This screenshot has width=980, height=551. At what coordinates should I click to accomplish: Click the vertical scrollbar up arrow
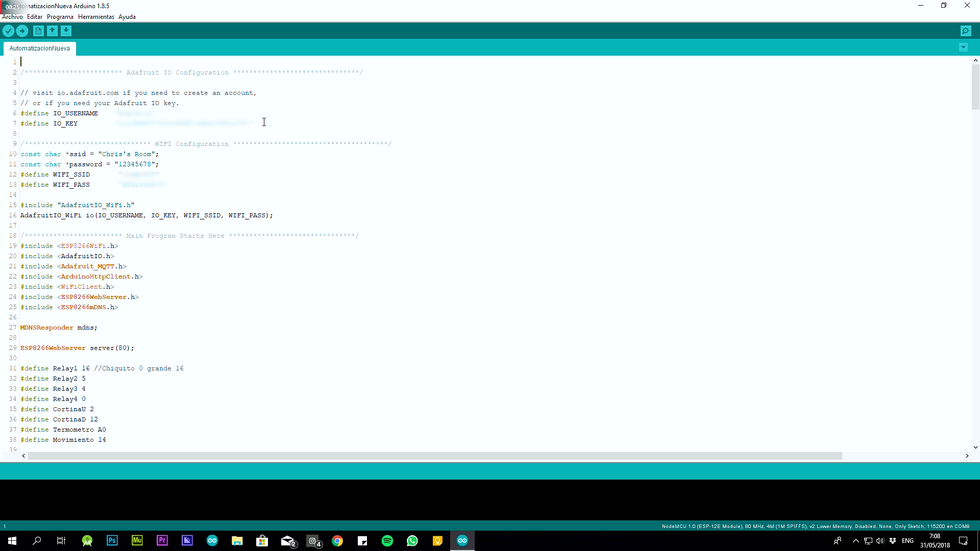click(x=975, y=60)
